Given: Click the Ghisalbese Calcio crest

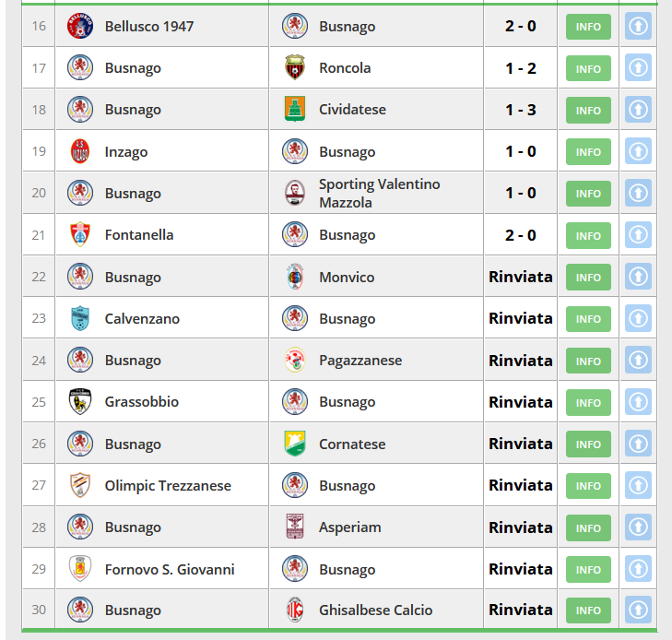Looking at the screenshot, I should (295, 610).
